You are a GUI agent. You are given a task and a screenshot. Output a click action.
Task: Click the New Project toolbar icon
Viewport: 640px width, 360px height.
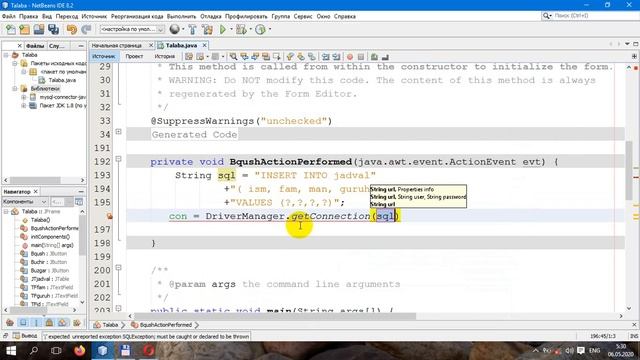(x=24, y=29)
